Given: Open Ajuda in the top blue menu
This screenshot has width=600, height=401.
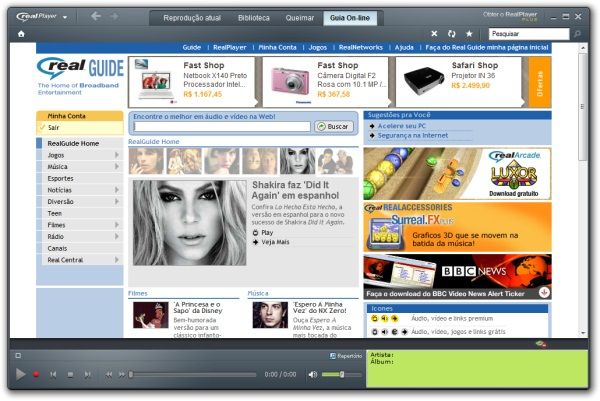Looking at the screenshot, I should (404, 47).
